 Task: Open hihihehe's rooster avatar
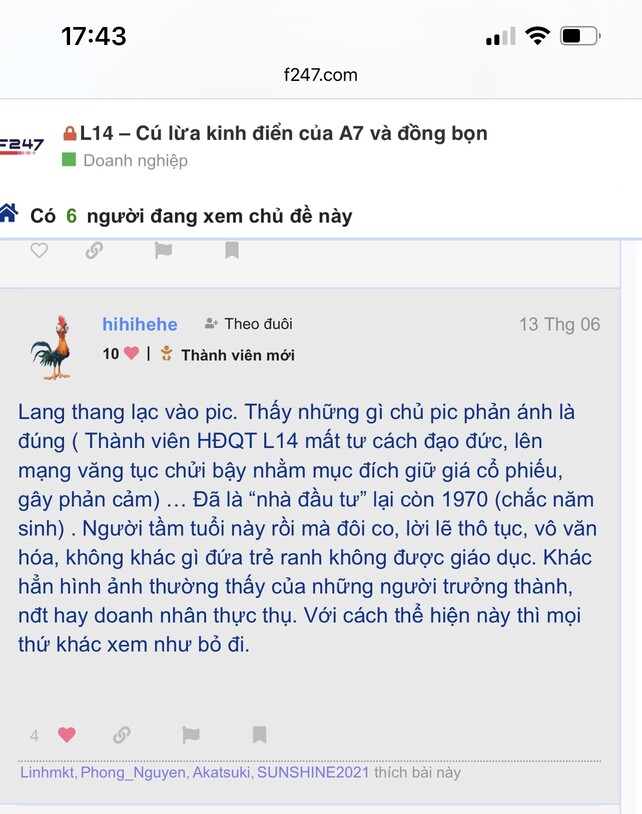[x=51, y=347]
